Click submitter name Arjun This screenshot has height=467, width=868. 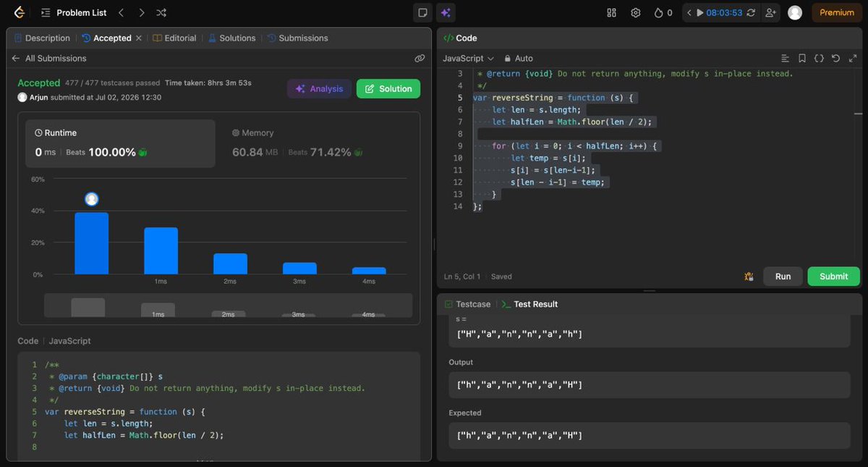click(x=39, y=97)
